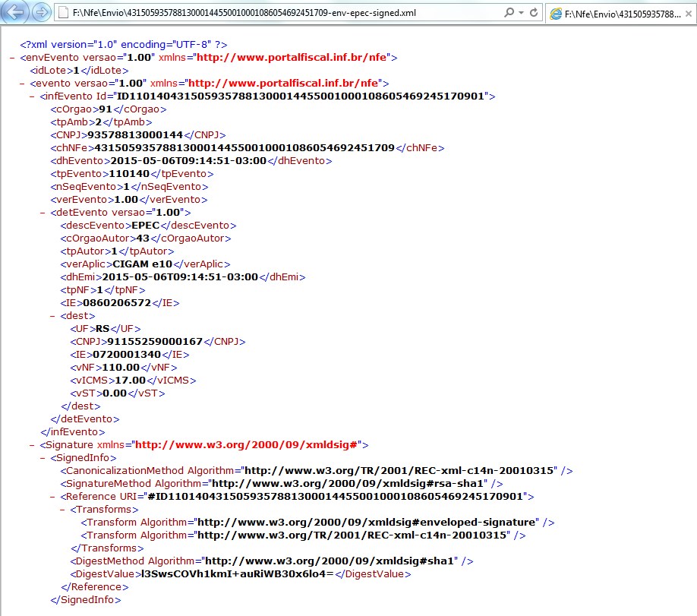The width and height of the screenshot is (697, 616).
Task: Refresh the page with the reload icon
Action: coord(534,12)
